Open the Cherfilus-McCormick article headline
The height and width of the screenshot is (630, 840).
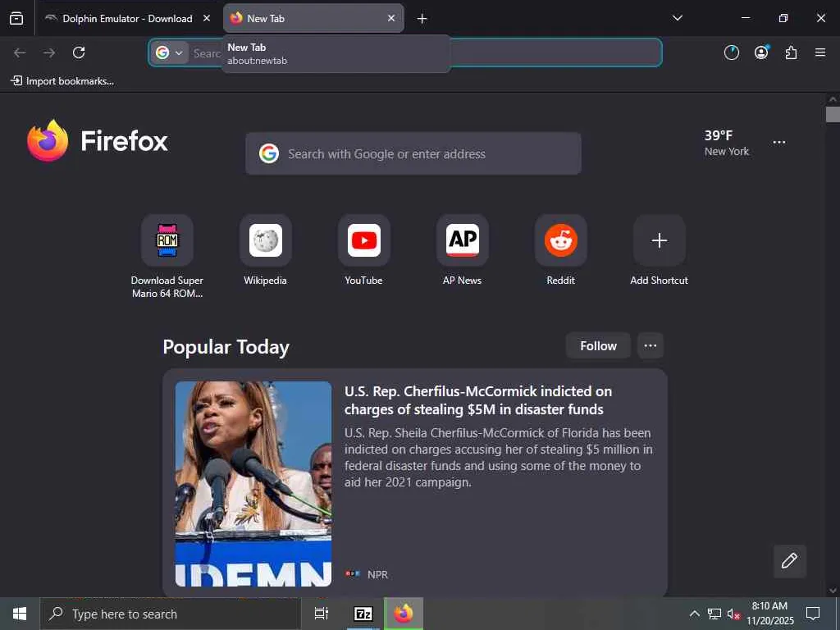[478, 400]
